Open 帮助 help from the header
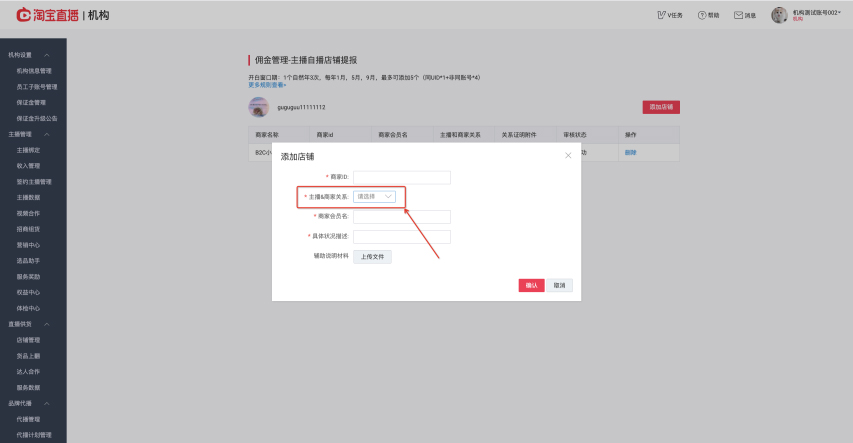 (x=708, y=15)
